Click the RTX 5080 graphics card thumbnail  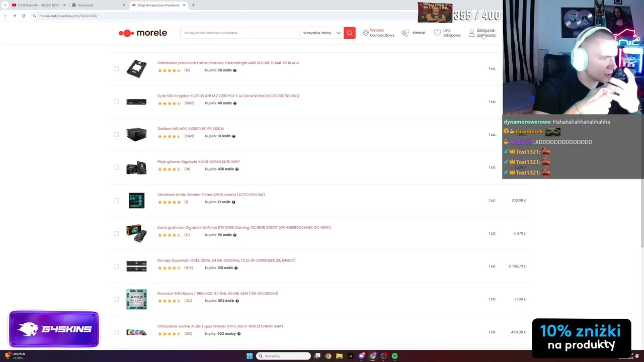[x=136, y=233]
